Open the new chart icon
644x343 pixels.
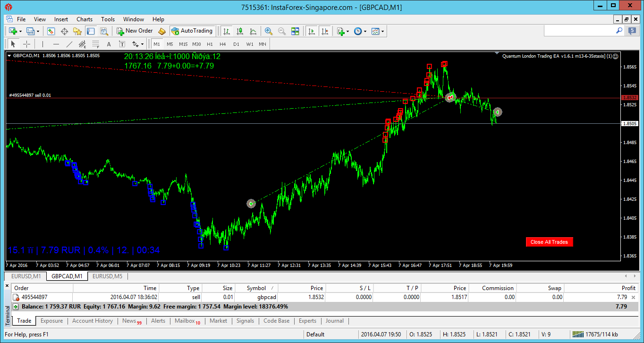pos(12,31)
